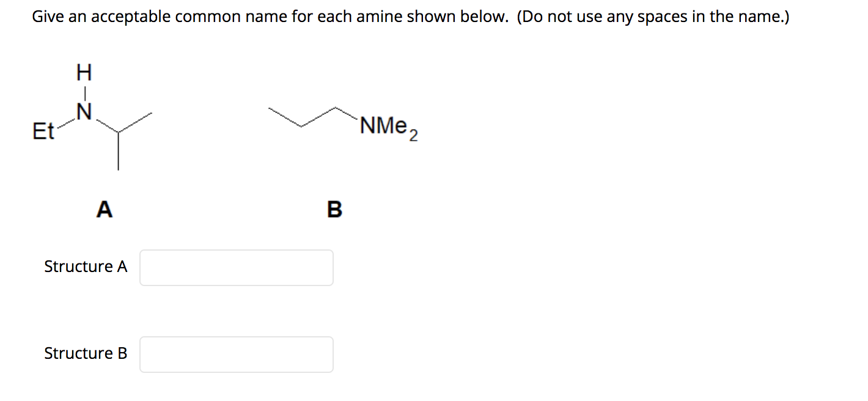Click the 'Structure A' text label
Viewport: 868px width, 401px height.
[x=86, y=267]
